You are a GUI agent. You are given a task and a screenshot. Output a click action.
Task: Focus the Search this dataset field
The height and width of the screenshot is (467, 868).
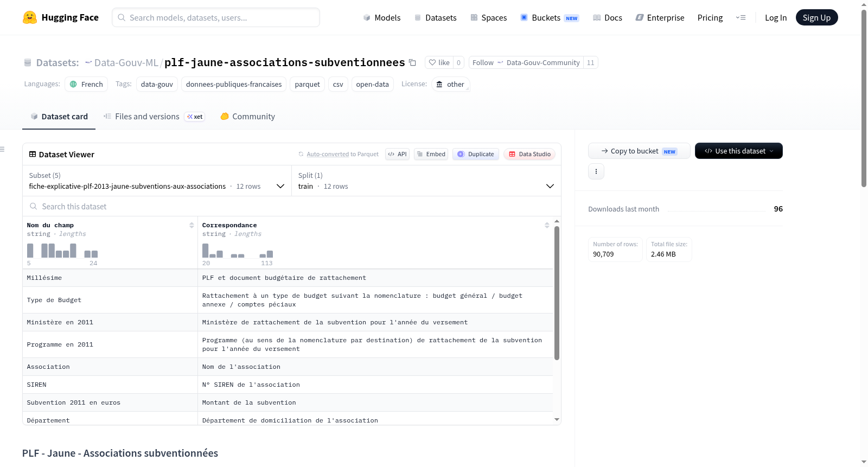[292, 206]
